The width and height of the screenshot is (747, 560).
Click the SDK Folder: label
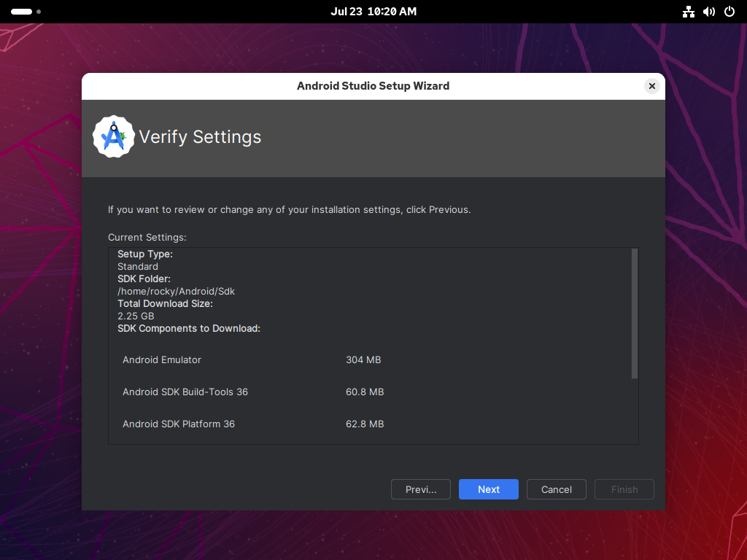click(144, 279)
